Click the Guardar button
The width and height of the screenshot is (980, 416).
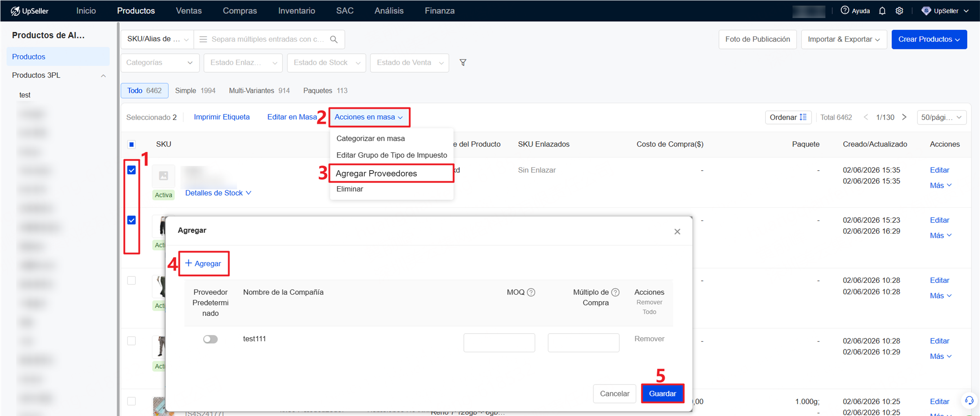click(662, 394)
